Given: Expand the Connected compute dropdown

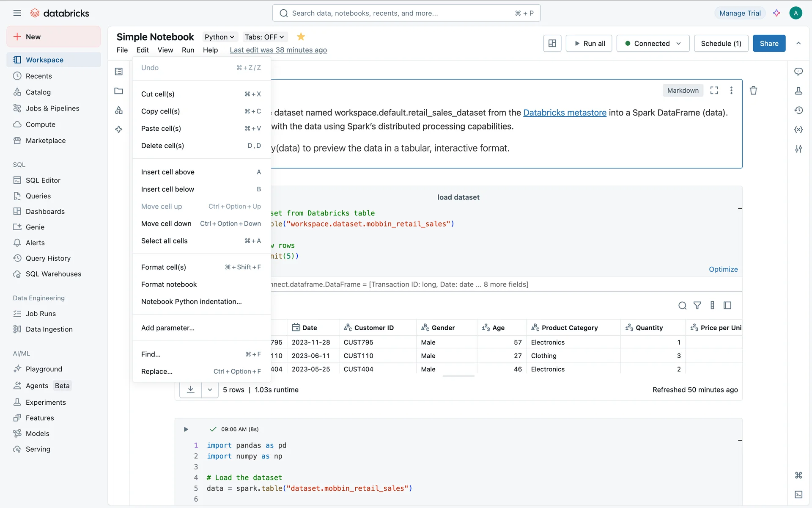Looking at the screenshot, I should (x=653, y=43).
